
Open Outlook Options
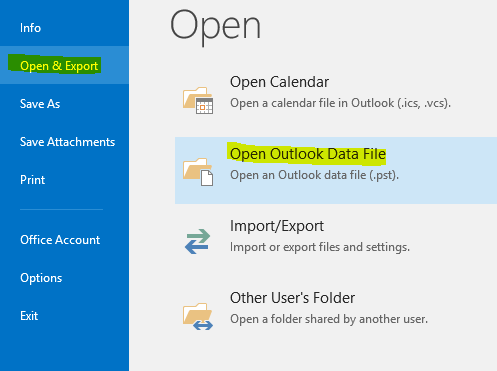(41, 278)
